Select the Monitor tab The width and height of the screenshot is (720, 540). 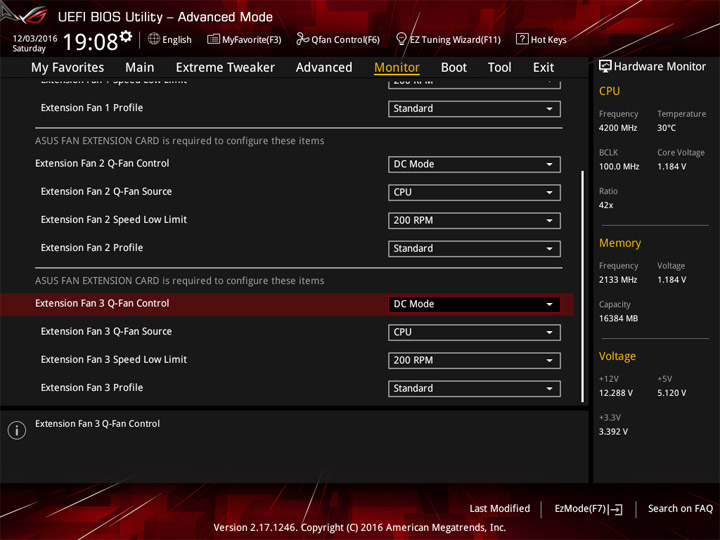coord(397,68)
